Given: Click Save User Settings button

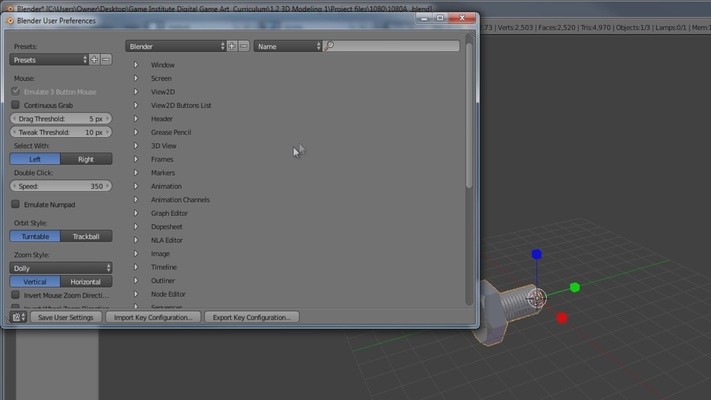Looking at the screenshot, I should coord(66,317).
